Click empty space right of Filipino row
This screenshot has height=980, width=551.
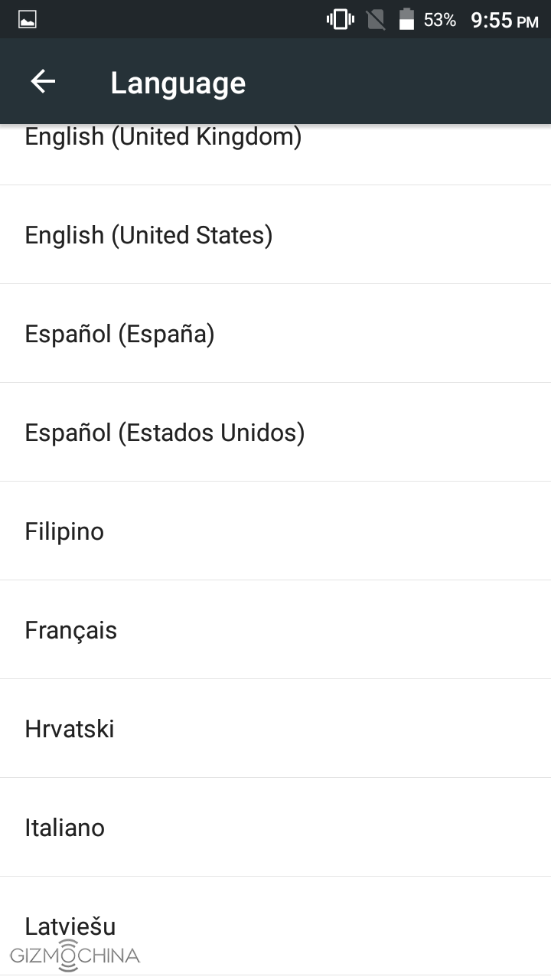[x=344, y=531]
